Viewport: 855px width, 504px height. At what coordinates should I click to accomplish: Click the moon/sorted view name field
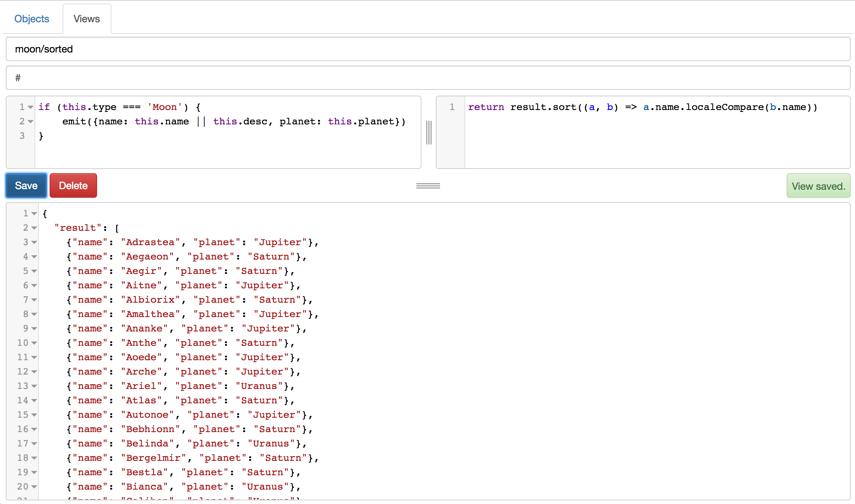[x=428, y=49]
